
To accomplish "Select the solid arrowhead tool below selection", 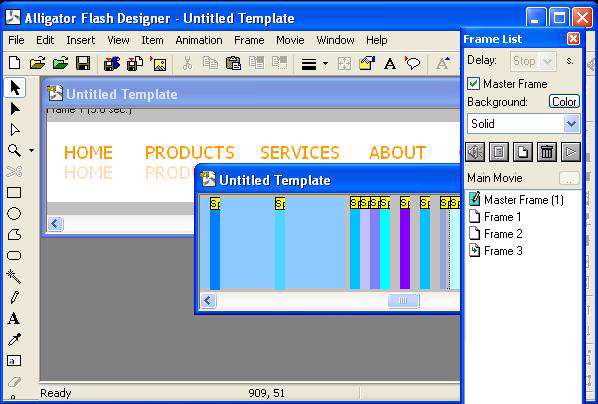I will pyautogui.click(x=15, y=109).
